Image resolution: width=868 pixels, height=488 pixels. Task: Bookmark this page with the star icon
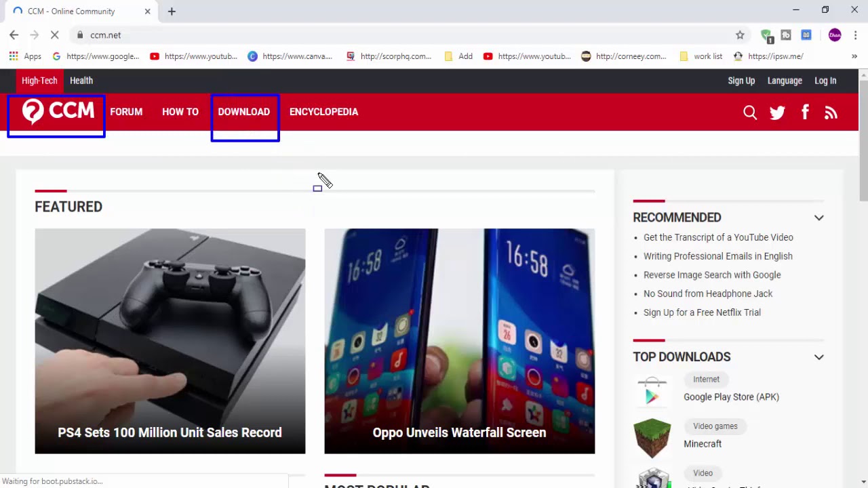click(740, 35)
